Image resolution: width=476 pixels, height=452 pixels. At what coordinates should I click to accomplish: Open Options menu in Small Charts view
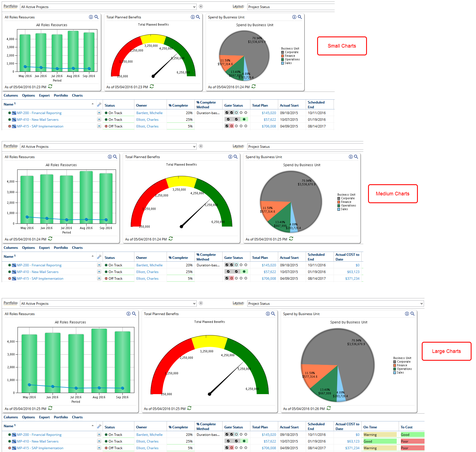pos(29,95)
